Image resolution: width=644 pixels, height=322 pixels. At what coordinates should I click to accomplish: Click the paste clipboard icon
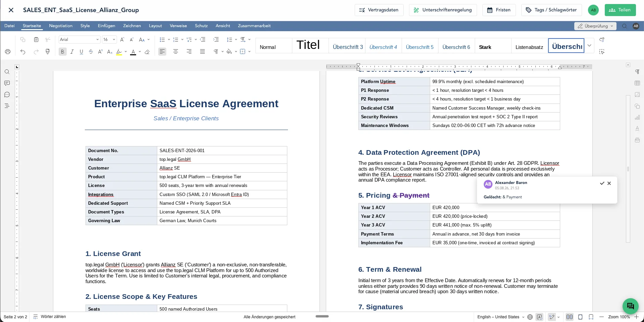[36, 40]
